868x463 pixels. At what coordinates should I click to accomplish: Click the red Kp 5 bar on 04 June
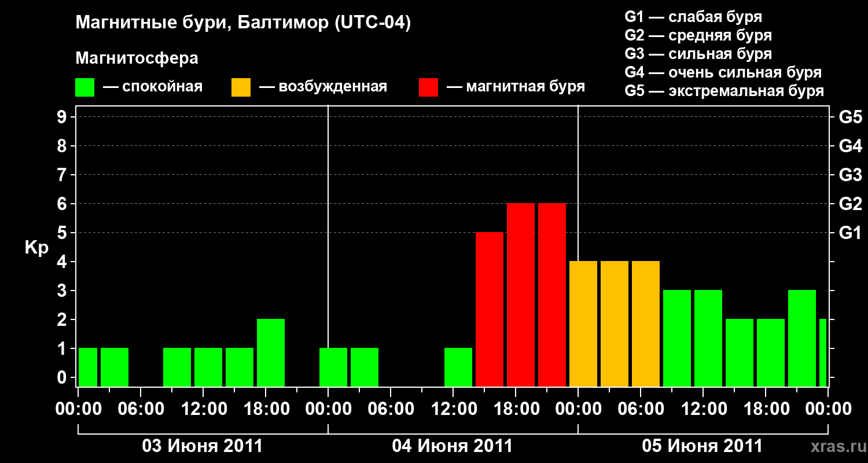click(490, 310)
